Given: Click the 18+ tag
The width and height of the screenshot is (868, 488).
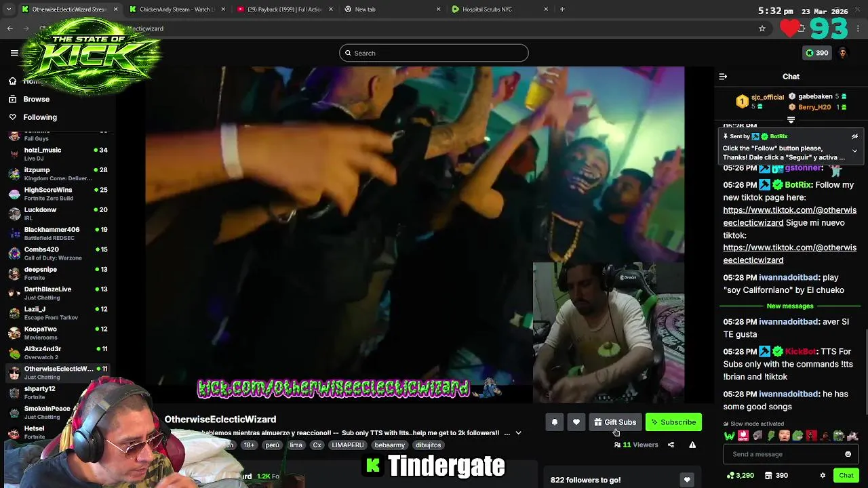Looking at the screenshot, I should click(x=249, y=445).
